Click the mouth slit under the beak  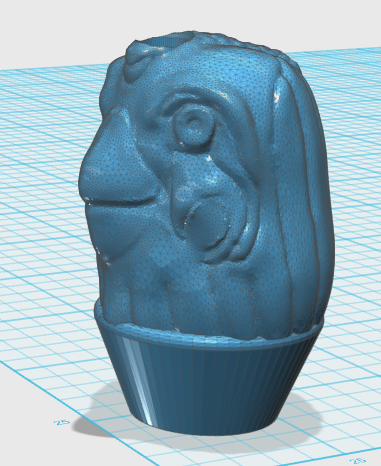pyautogui.click(x=122, y=202)
